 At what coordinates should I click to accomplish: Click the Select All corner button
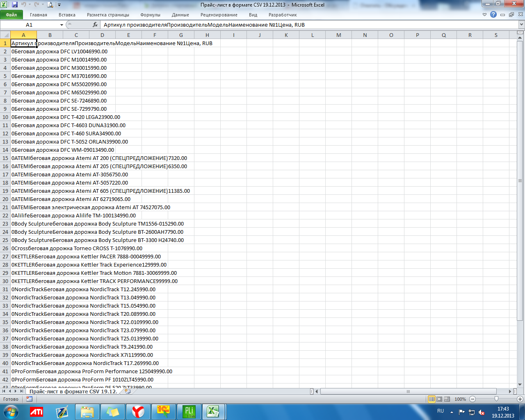(5, 35)
